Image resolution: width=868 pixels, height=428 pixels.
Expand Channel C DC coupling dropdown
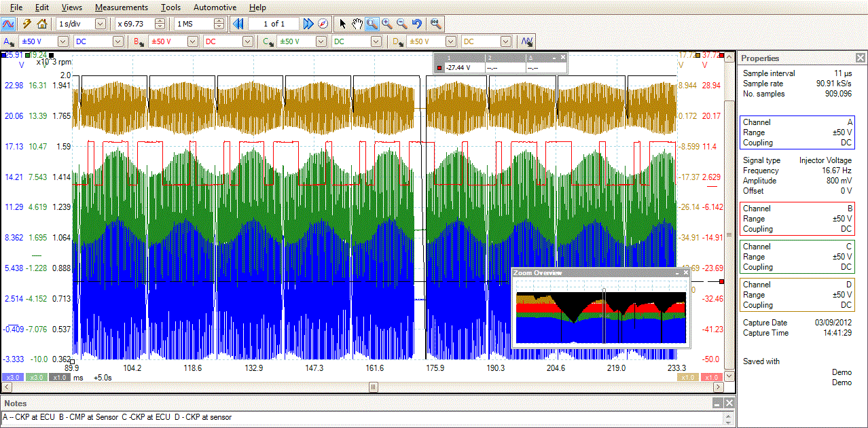[x=378, y=41]
